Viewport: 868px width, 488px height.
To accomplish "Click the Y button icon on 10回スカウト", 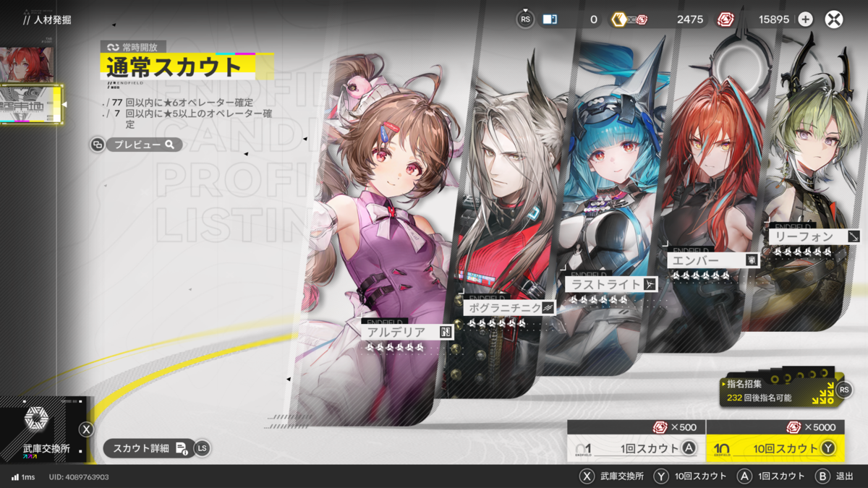I will (x=827, y=448).
